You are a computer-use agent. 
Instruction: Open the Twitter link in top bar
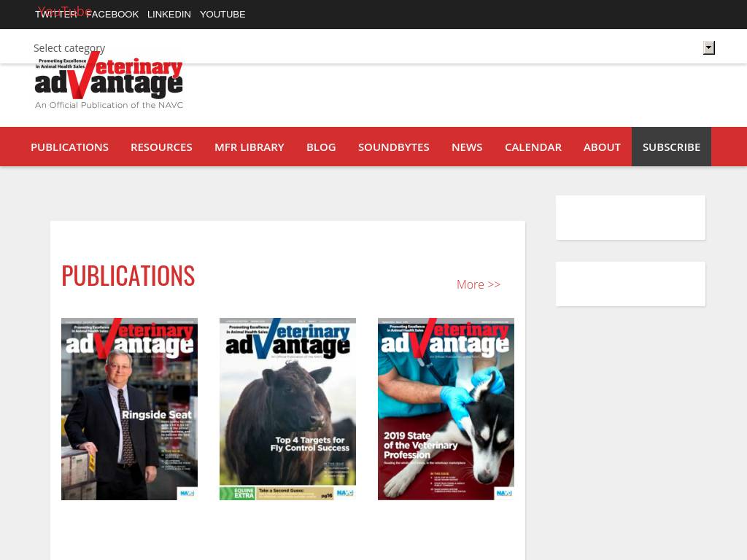click(x=55, y=15)
